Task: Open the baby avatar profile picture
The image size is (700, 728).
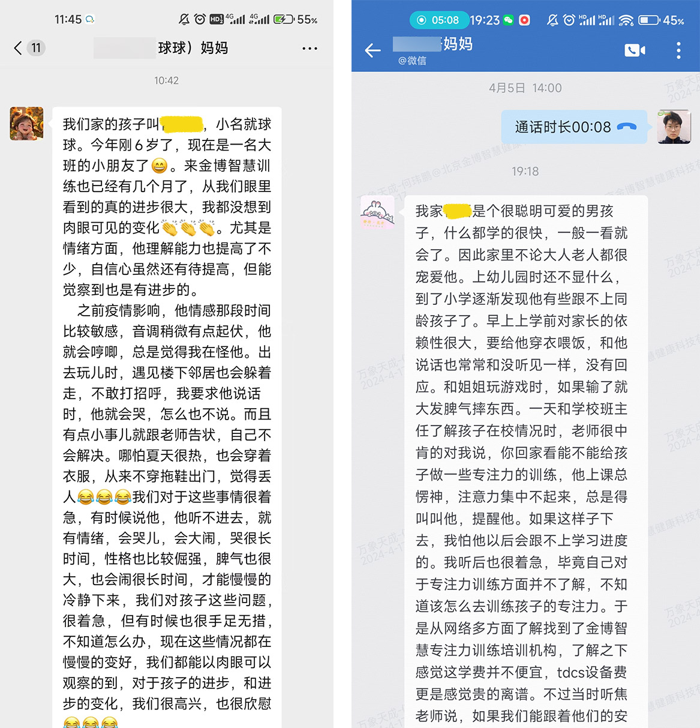Action: point(26,124)
